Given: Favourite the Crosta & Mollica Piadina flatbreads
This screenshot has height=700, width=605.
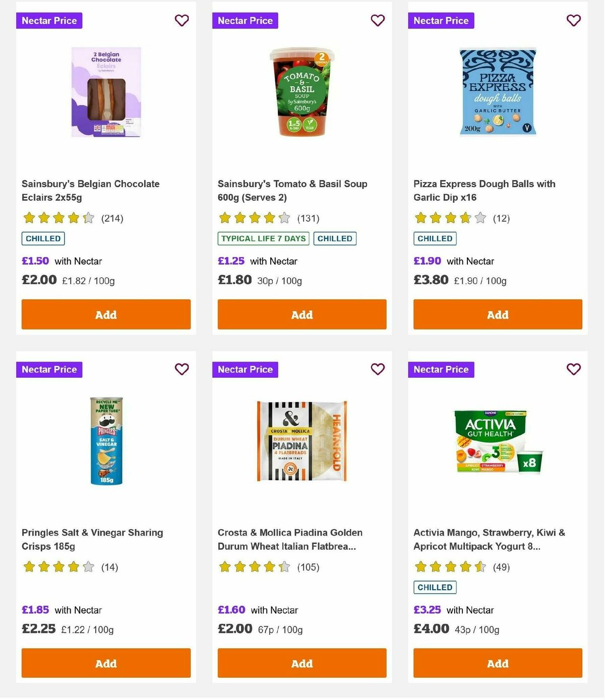Looking at the screenshot, I should coord(378,369).
